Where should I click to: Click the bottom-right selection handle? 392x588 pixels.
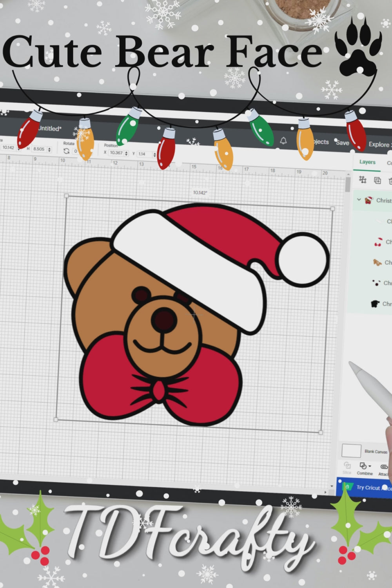pyautogui.click(x=321, y=432)
